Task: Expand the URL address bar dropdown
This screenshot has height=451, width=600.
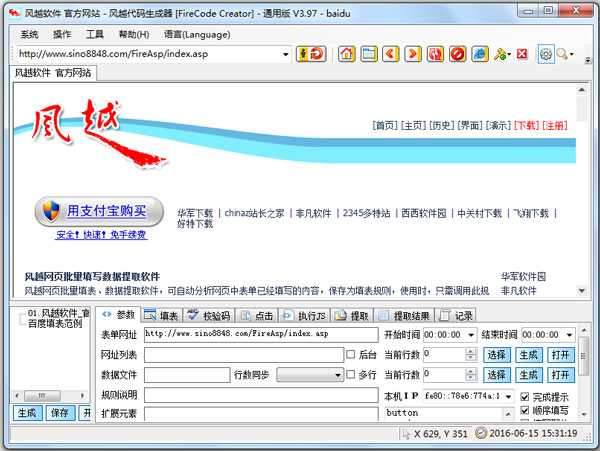Action: click(x=285, y=54)
